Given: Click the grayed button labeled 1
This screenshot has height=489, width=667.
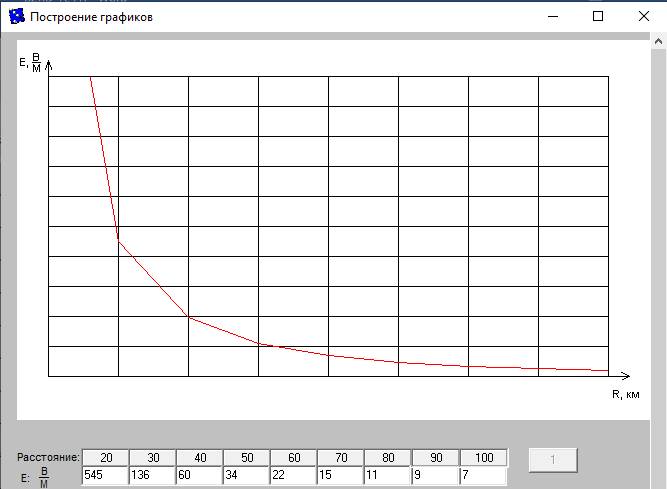Looking at the screenshot, I should click(x=553, y=460).
